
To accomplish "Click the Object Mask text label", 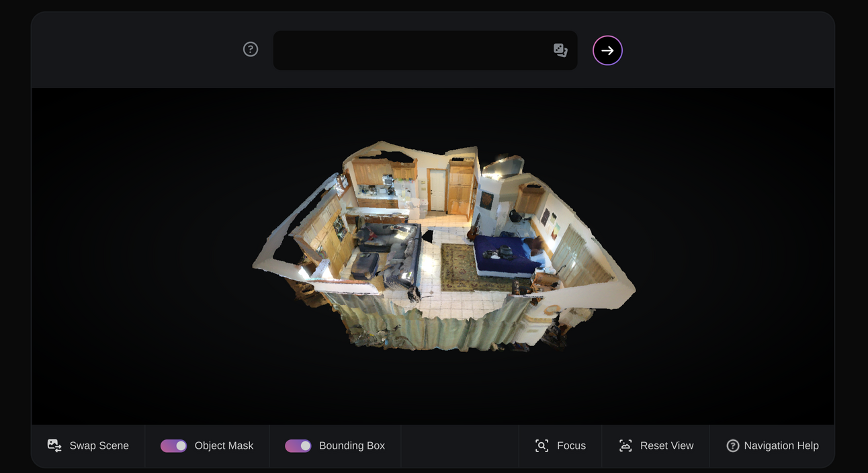I will (224, 445).
